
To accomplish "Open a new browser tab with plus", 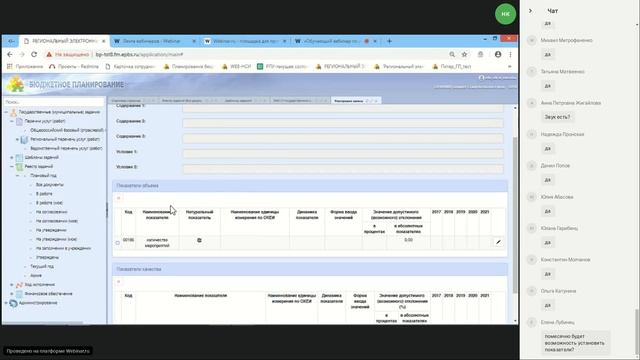I will (x=389, y=41).
